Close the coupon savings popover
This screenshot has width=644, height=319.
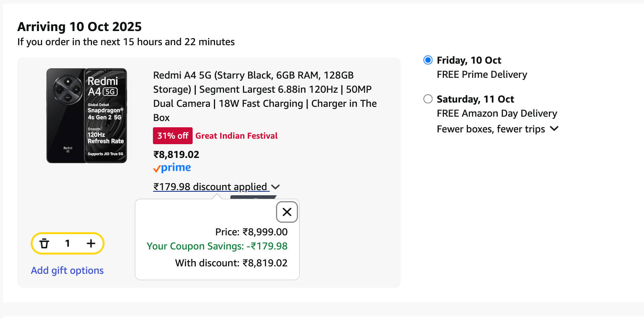(x=287, y=212)
